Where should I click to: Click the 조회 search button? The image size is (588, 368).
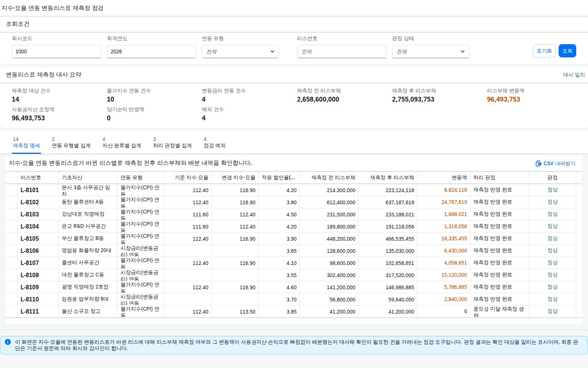[567, 51]
